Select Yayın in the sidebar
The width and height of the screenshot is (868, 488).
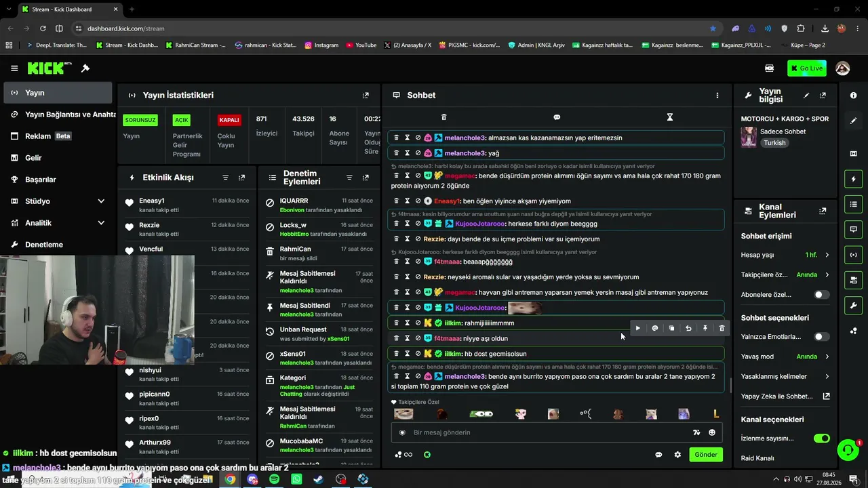(x=58, y=93)
